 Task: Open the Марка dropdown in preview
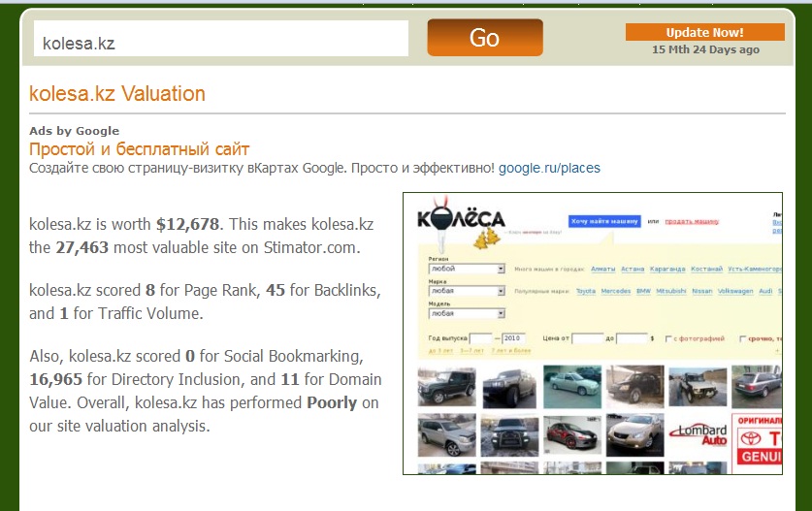click(x=467, y=291)
